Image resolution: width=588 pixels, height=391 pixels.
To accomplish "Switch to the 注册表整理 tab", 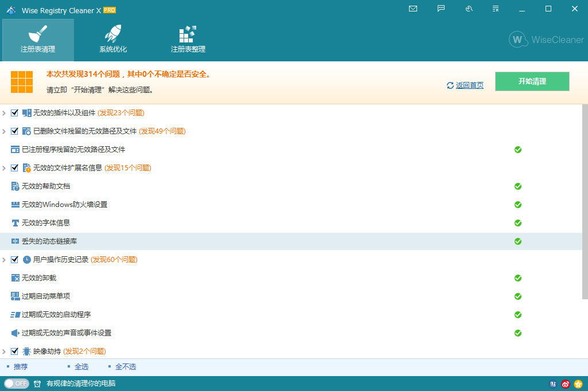I will click(x=188, y=40).
